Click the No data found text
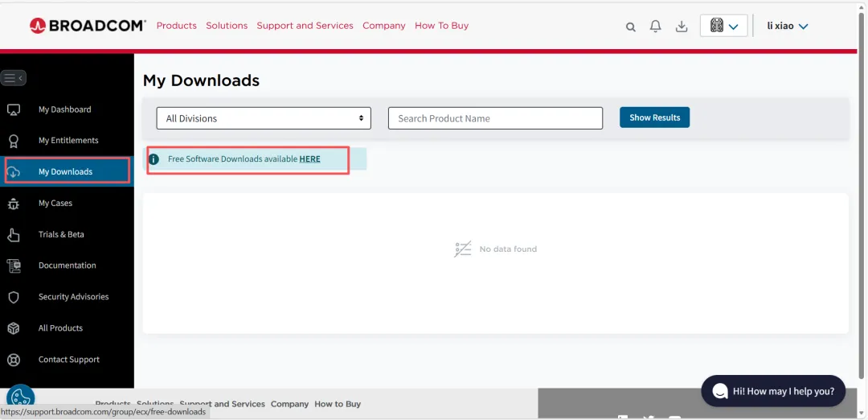868x420 pixels. coord(508,249)
